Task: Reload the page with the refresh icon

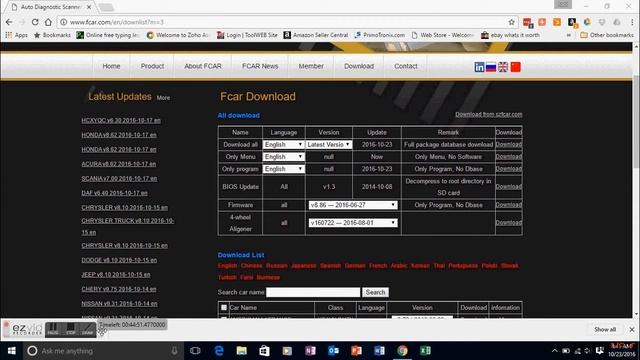Action: click(x=35, y=22)
